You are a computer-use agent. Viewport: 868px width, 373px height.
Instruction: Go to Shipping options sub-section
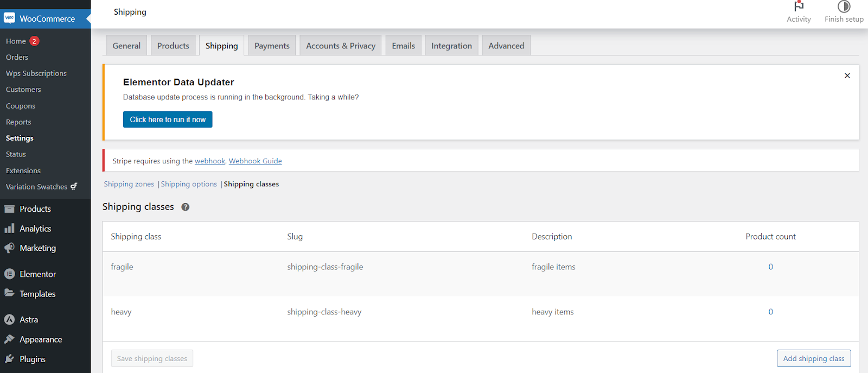click(x=189, y=184)
